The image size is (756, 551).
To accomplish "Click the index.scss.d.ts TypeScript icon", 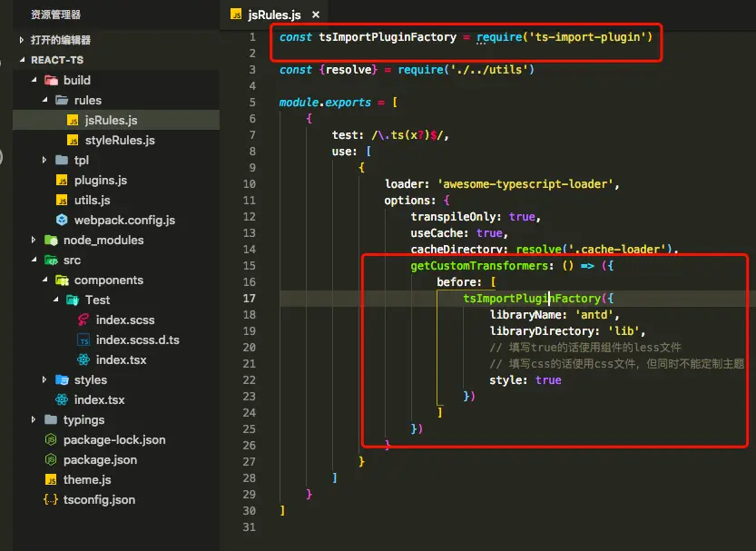I will [x=83, y=339].
